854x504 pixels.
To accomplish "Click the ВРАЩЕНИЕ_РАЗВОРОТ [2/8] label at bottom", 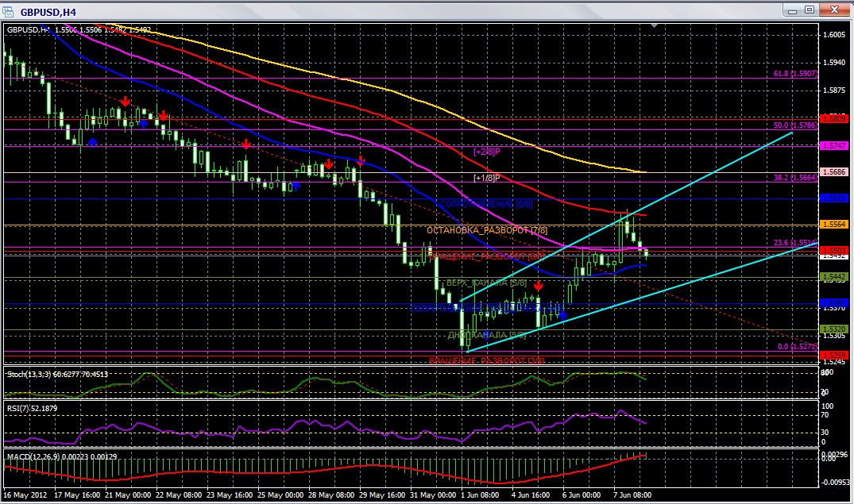I will pos(487,360).
